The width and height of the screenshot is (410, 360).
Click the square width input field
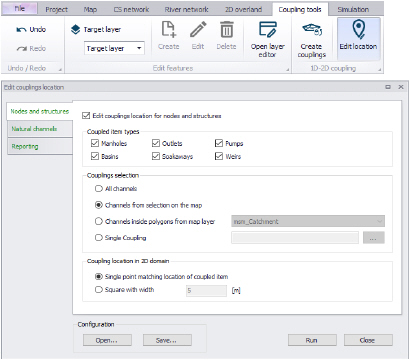pyautogui.click(x=206, y=291)
